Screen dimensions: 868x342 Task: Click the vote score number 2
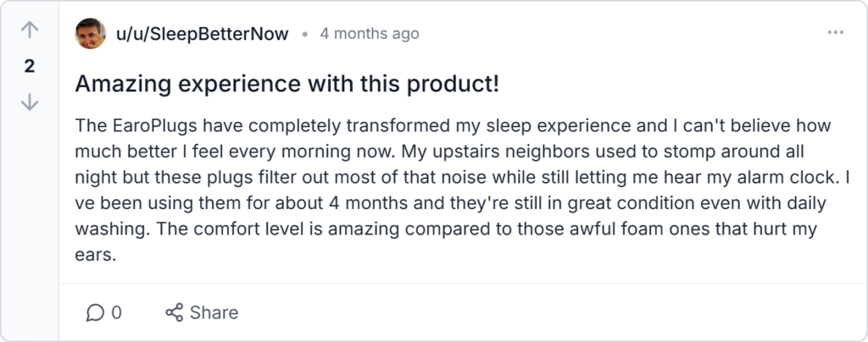click(30, 66)
